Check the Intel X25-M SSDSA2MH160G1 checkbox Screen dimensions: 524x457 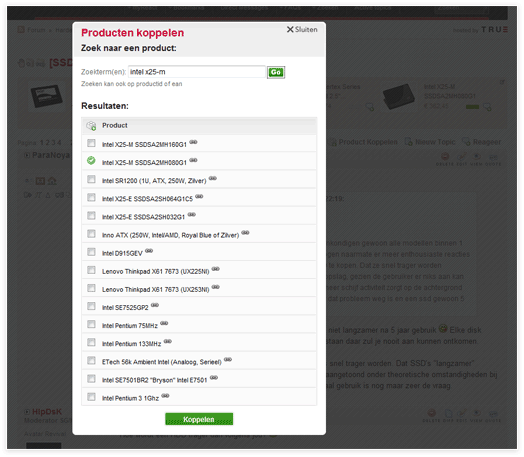(x=91, y=143)
